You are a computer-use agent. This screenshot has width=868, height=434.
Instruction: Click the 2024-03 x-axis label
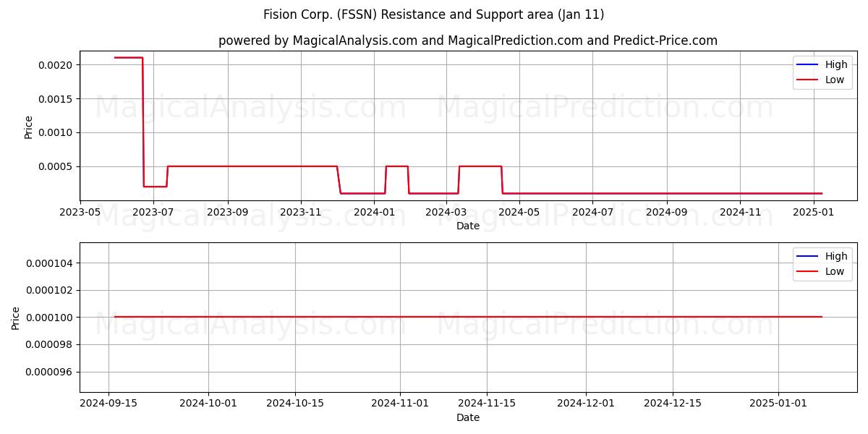click(446, 213)
